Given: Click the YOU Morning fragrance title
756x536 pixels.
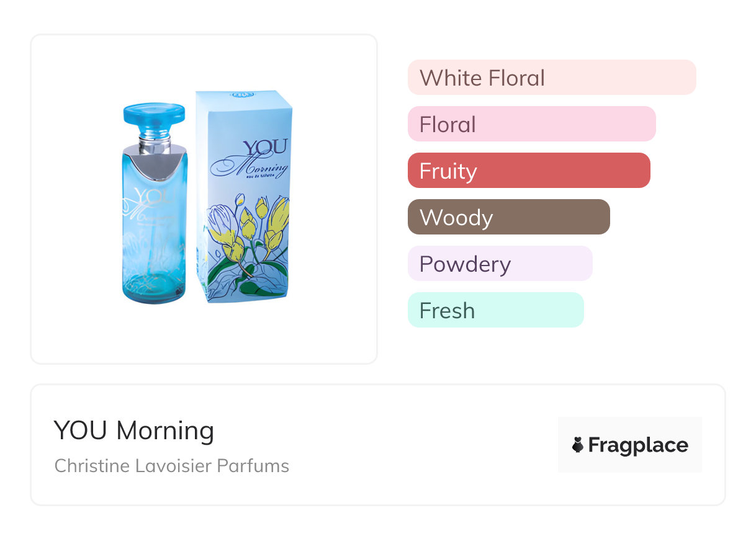Looking at the screenshot, I should (133, 431).
